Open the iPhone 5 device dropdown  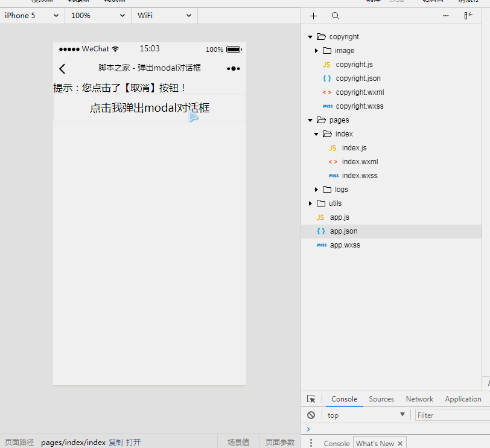pyautogui.click(x=32, y=16)
